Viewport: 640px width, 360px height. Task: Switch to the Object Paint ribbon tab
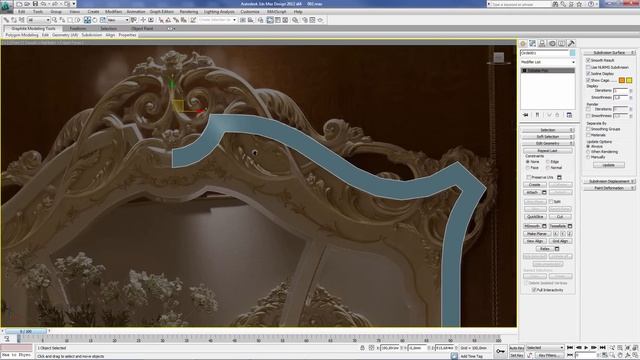click(x=142, y=29)
